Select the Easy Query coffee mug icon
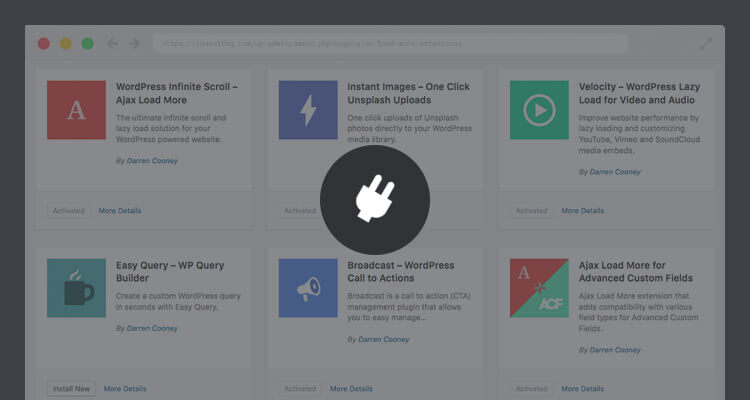The height and width of the screenshot is (400, 750). click(77, 288)
